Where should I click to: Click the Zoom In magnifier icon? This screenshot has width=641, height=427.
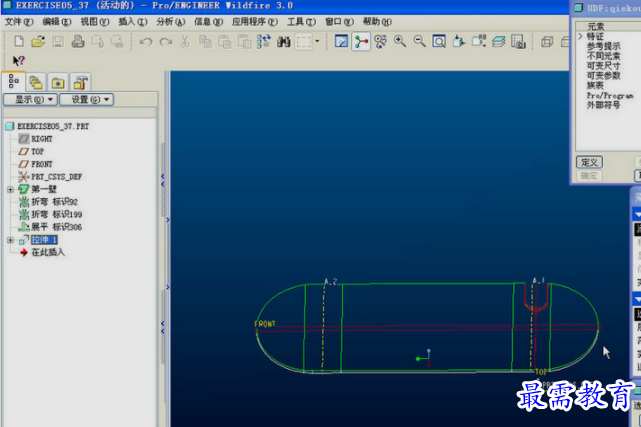pos(400,41)
